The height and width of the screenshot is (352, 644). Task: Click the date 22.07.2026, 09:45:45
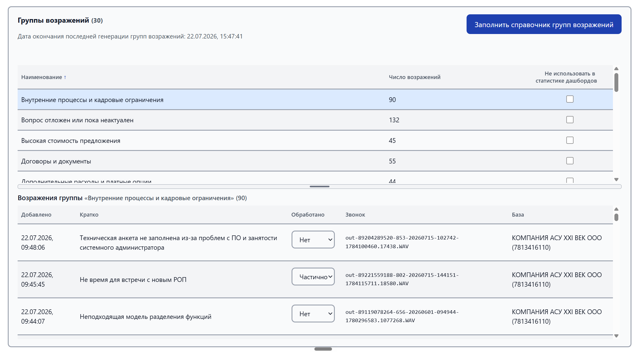click(37, 280)
